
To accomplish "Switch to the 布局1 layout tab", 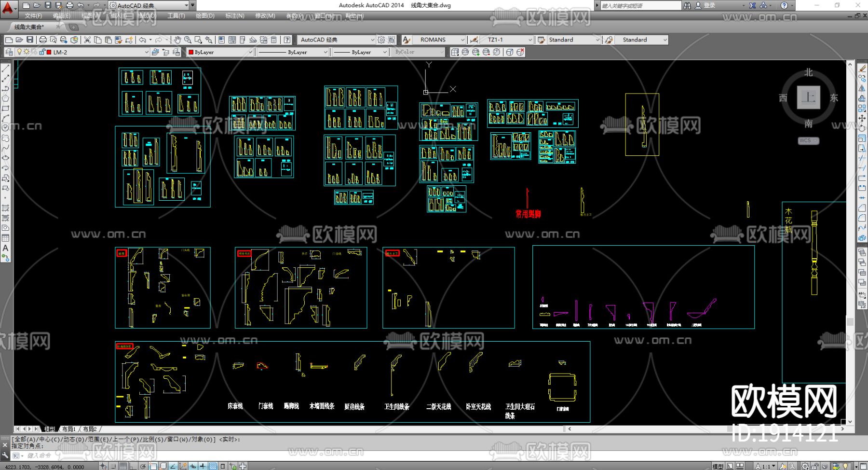I will click(x=68, y=429).
